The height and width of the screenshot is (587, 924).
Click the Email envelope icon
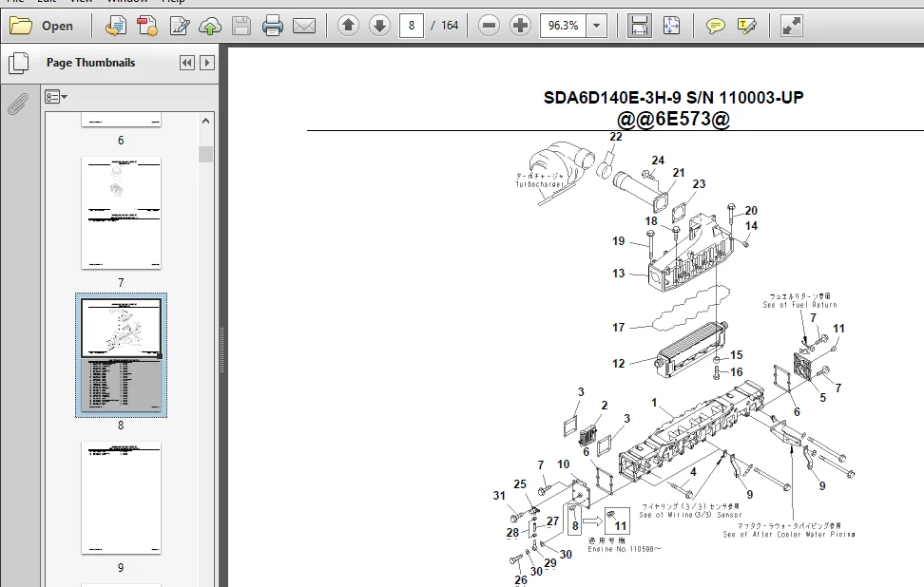[x=304, y=26]
